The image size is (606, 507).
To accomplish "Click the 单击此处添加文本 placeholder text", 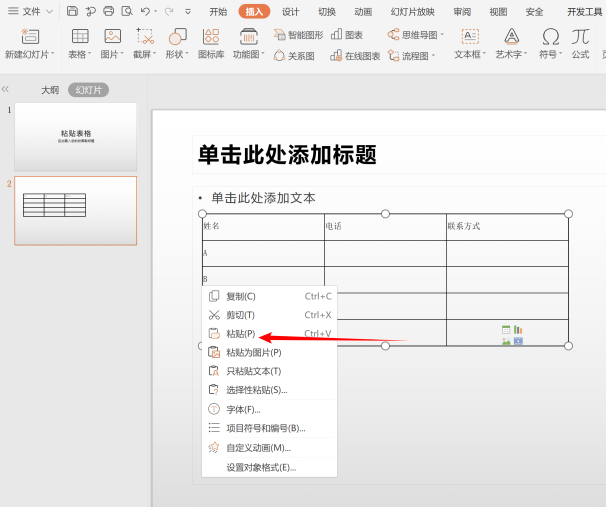I will [x=263, y=198].
